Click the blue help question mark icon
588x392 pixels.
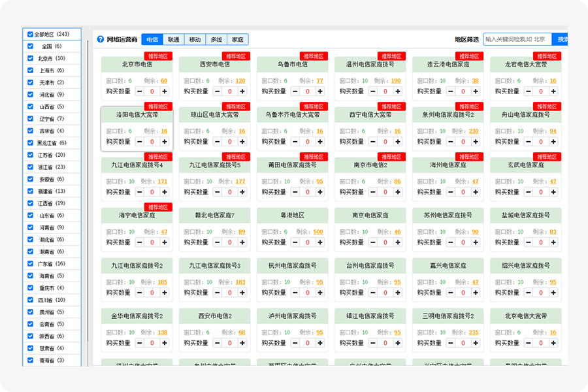tap(101, 40)
